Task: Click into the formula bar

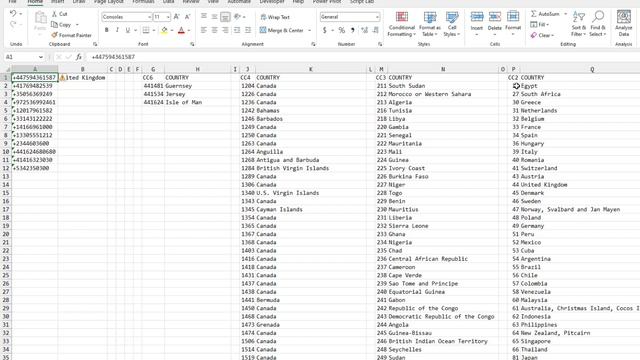Action: 363,57
